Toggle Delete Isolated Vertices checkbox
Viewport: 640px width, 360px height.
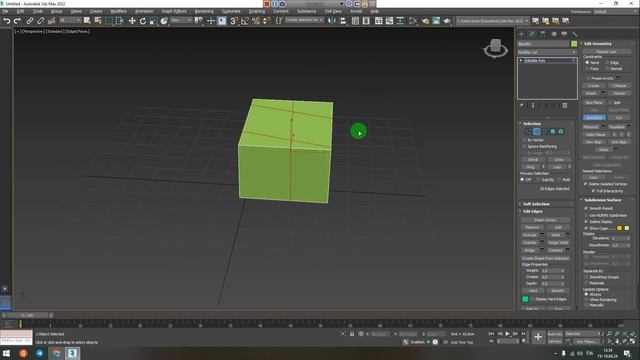pos(586,184)
